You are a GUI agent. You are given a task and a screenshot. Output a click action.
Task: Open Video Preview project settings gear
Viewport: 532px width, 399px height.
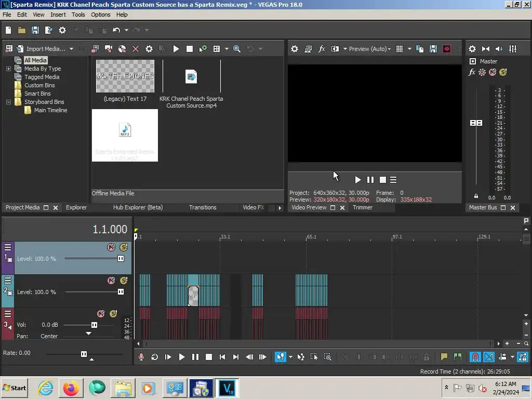pos(295,49)
